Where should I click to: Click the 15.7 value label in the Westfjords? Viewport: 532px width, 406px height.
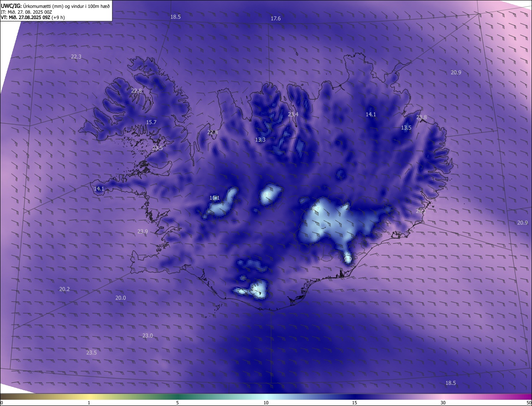click(x=151, y=122)
